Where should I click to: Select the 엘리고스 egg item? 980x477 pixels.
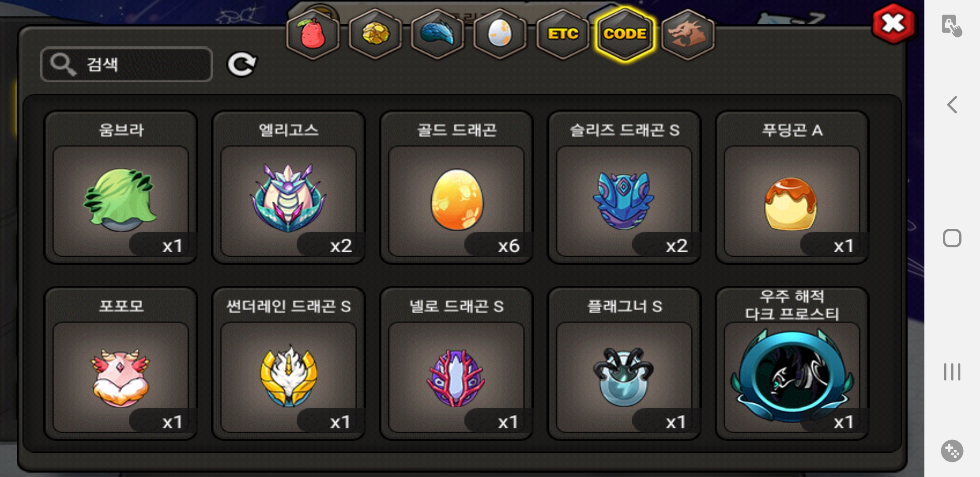(x=289, y=187)
